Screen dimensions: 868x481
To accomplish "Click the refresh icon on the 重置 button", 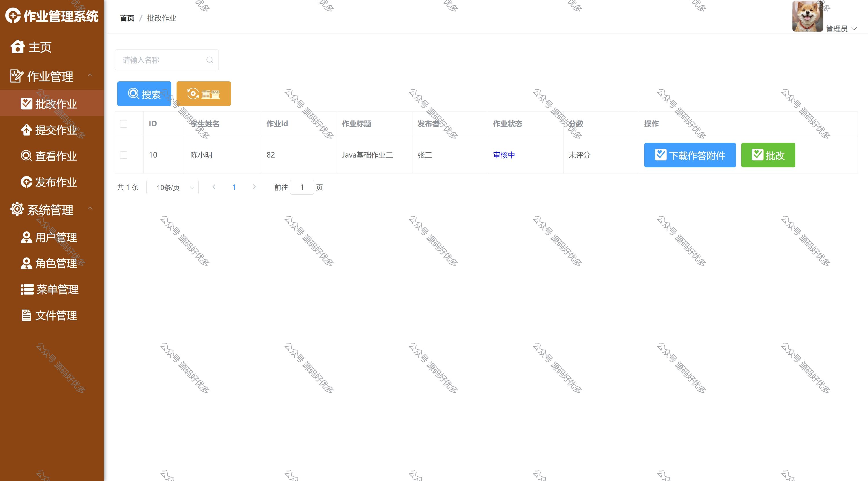I will (193, 93).
